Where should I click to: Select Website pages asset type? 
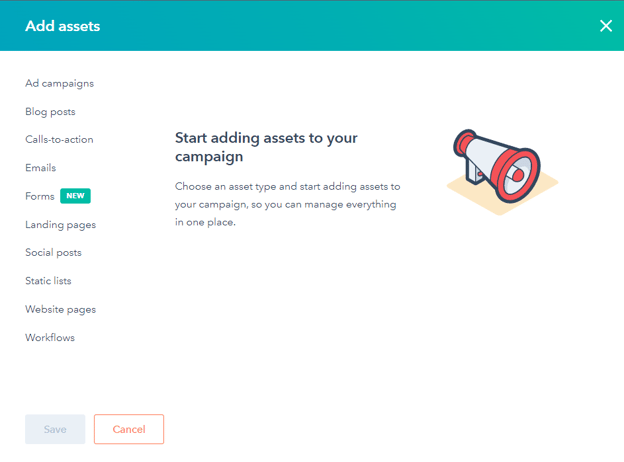tap(60, 309)
